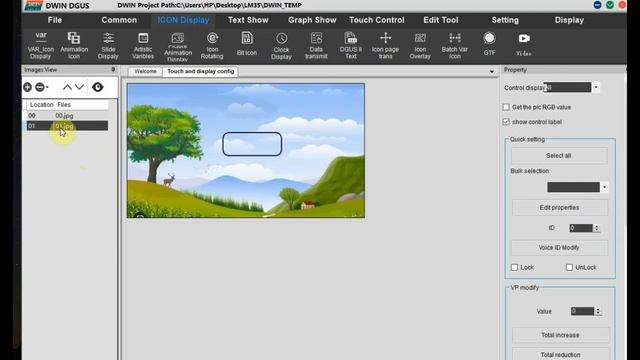Select the Data transmit tool
Viewport: 640px width, 360px height.
[316, 45]
